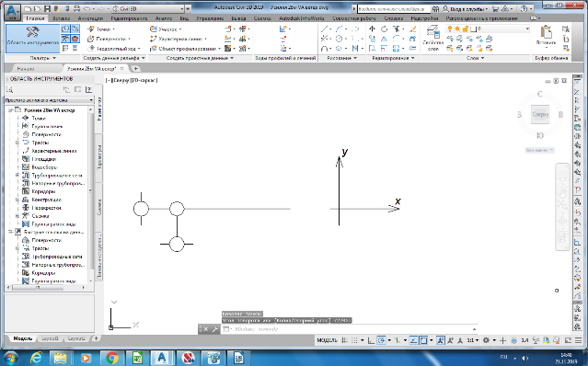Open the Свойства слоя (Layer Properties) icon

(x=432, y=38)
